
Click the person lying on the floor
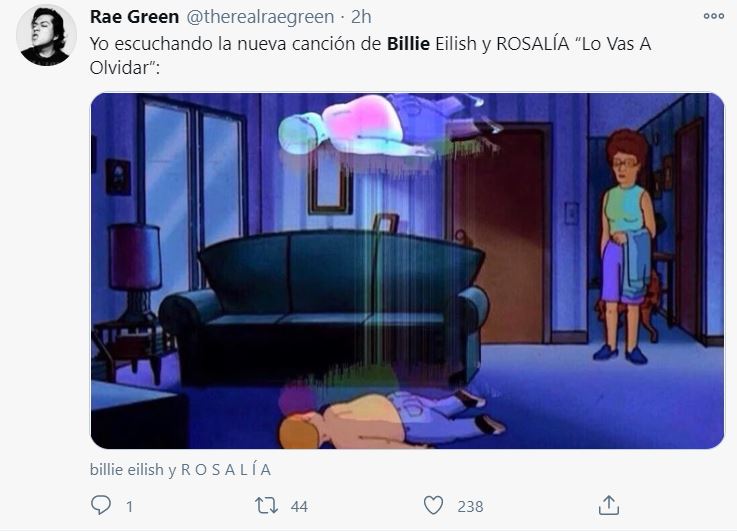point(392,418)
